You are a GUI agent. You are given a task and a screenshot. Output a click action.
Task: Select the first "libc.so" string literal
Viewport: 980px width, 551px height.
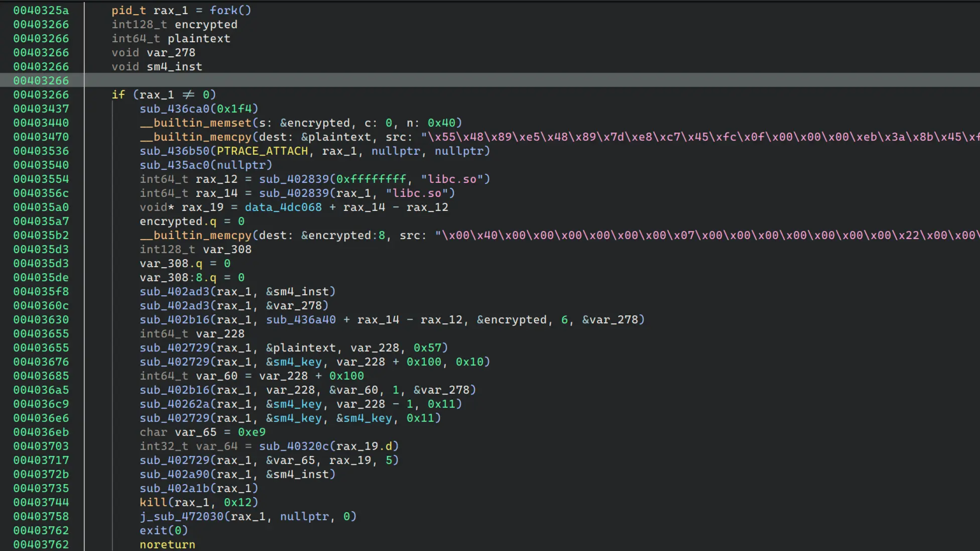click(x=452, y=179)
